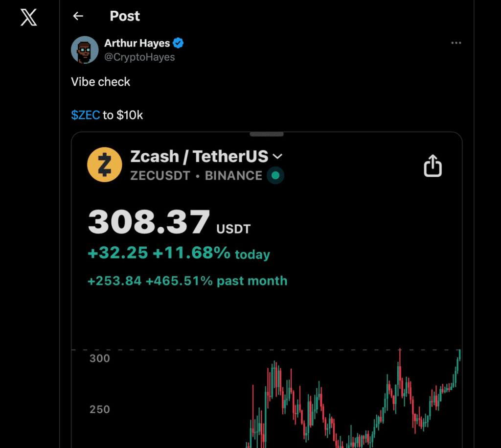This screenshot has height=448, width=501.
Task: Click the Zcash coin logo
Action: pos(104,165)
